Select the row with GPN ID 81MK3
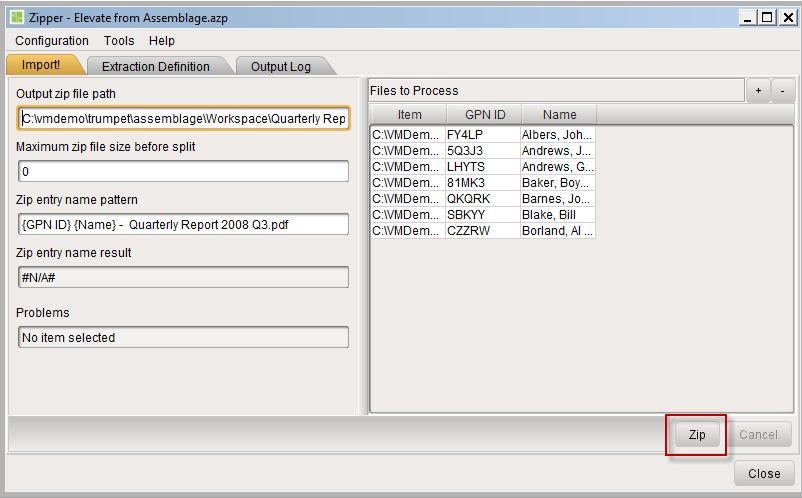The height and width of the screenshot is (498, 802). pyautogui.click(x=483, y=183)
